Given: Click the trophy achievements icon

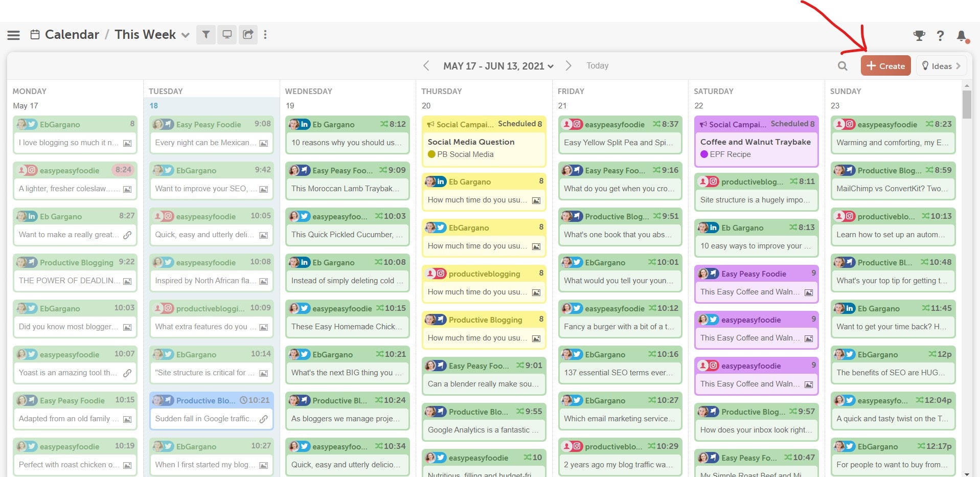Looking at the screenshot, I should pyautogui.click(x=919, y=35).
